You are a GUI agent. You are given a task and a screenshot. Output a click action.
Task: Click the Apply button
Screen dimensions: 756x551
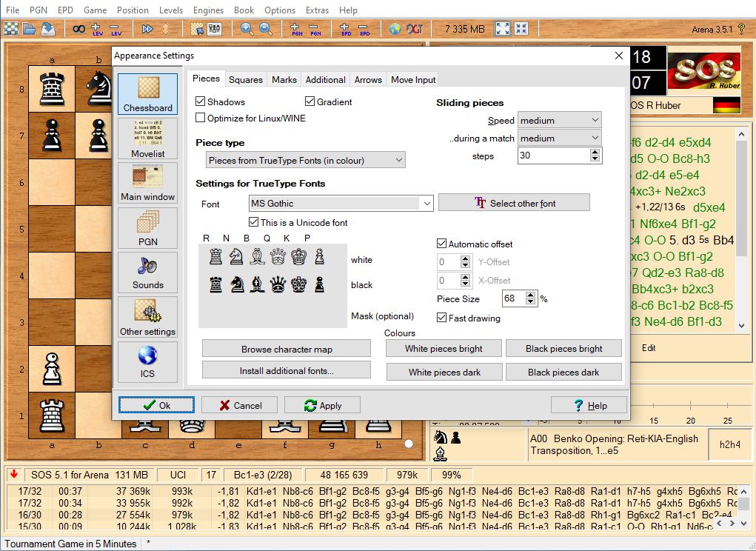coord(322,405)
